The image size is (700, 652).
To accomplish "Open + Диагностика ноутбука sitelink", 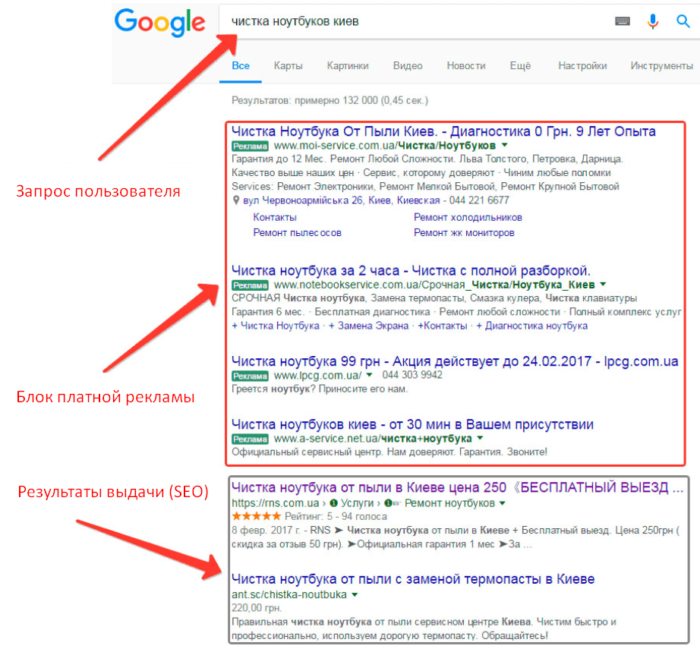I will [x=532, y=326].
